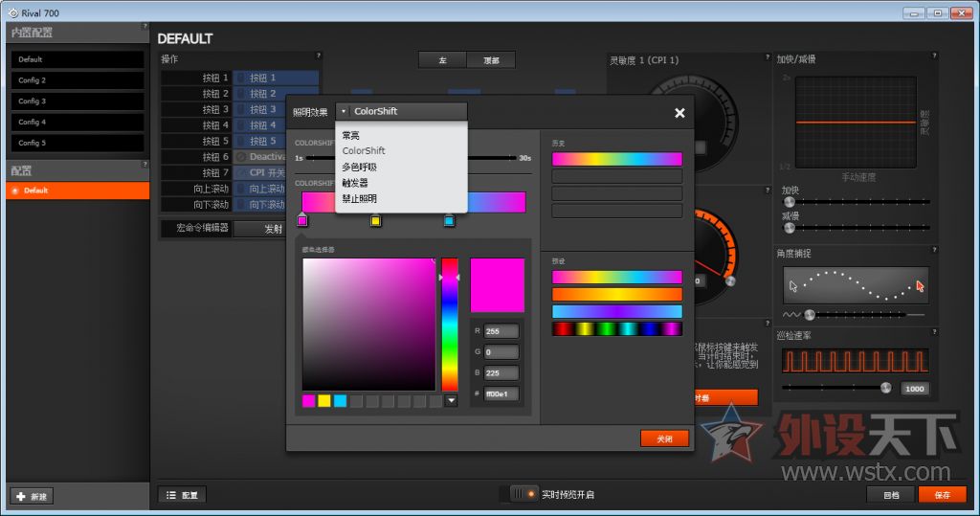Edit the 按钮 6 Deactivate assignment
The width and height of the screenshot is (980, 516).
point(260,157)
